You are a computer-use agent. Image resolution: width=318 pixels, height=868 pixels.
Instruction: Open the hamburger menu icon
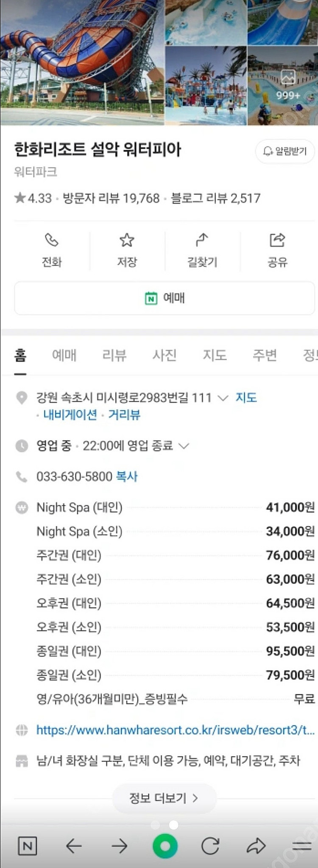[302, 846]
